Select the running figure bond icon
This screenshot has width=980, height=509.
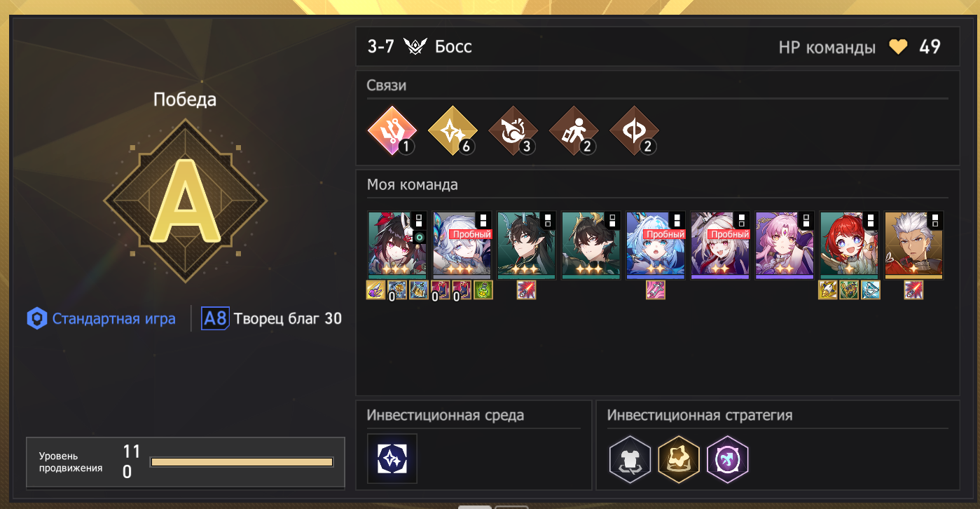(574, 130)
